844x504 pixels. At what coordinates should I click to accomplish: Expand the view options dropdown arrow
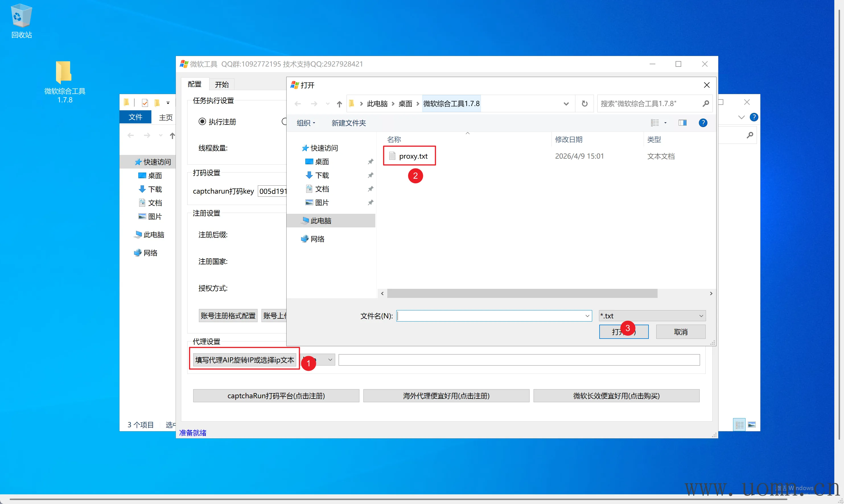pos(665,123)
